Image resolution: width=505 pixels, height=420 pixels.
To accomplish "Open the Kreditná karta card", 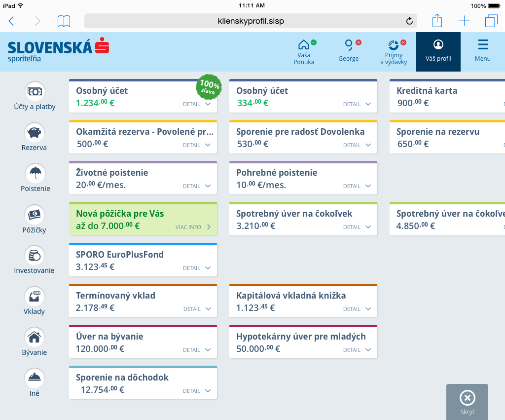I will coord(447,96).
